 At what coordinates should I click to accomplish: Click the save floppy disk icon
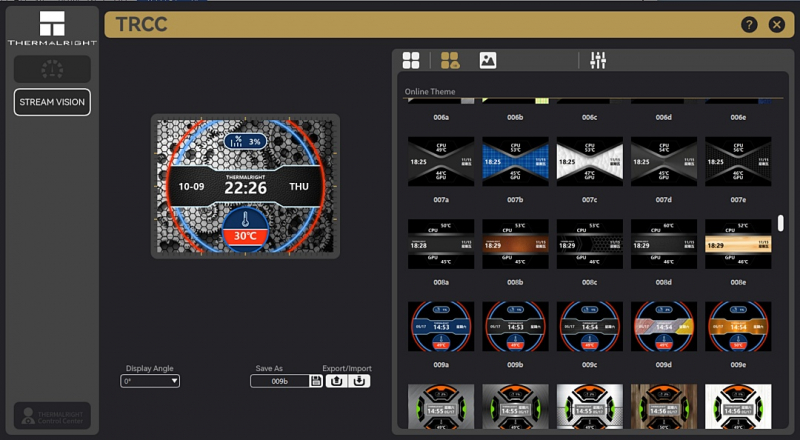[316, 381]
